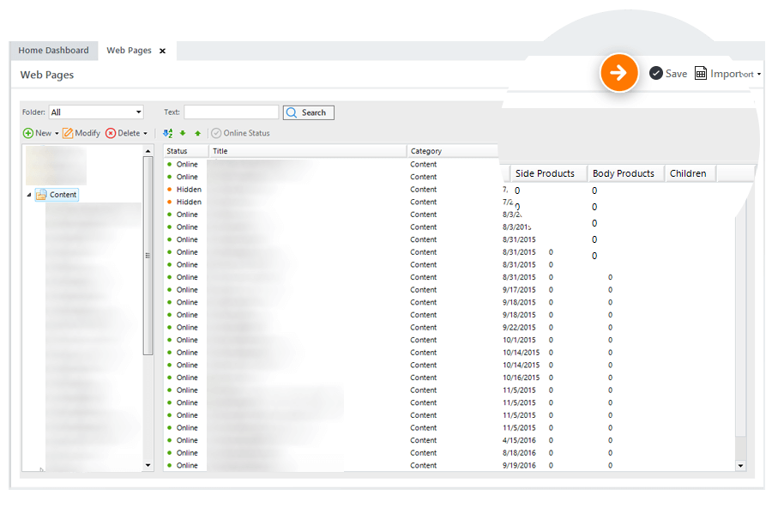Select row dated 10/16/2015
The image size is (772, 532).
[x=450, y=378]
